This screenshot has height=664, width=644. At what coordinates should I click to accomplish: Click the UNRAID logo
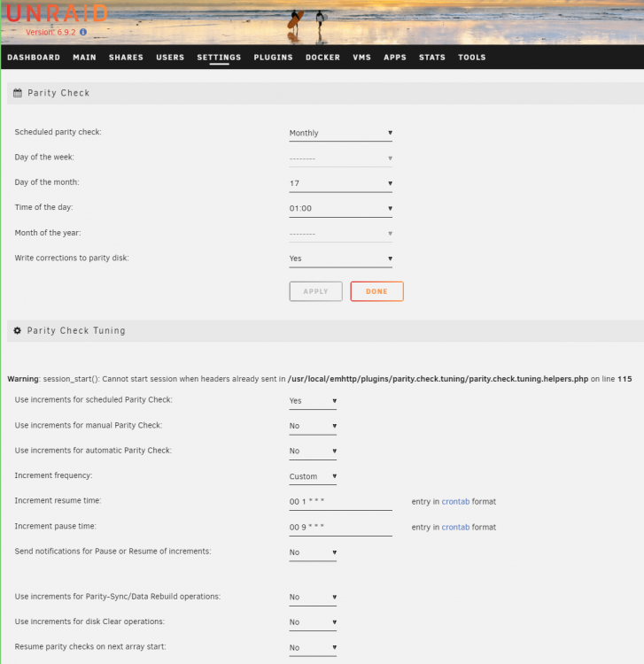(57, 12)
